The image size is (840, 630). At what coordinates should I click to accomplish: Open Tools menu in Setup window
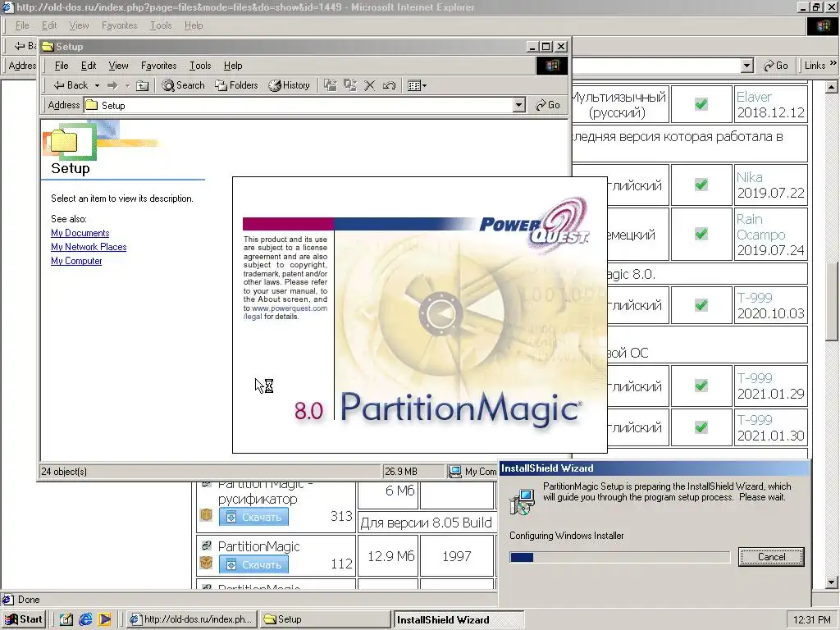(x=200, y=66)
